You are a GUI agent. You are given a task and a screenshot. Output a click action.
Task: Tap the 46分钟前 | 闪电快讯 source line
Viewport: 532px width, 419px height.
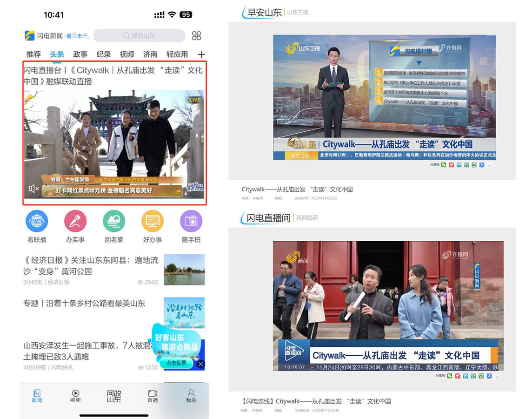coord(48,367)
